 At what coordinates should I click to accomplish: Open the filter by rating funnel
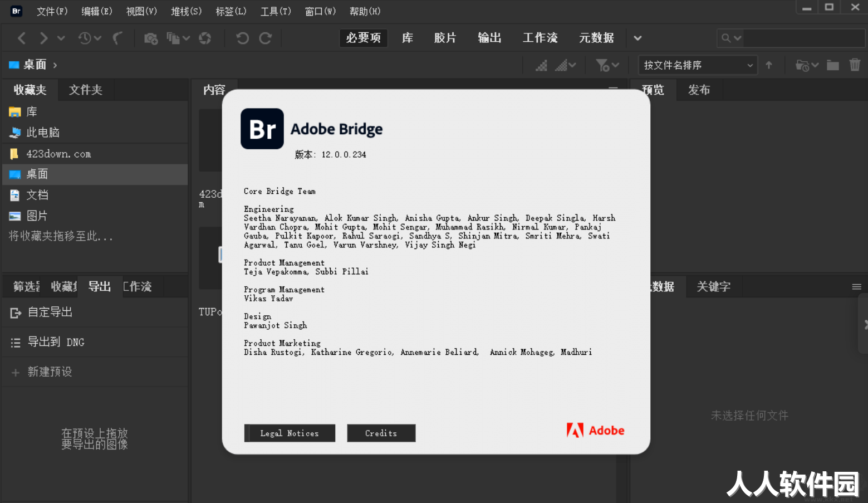607,65
